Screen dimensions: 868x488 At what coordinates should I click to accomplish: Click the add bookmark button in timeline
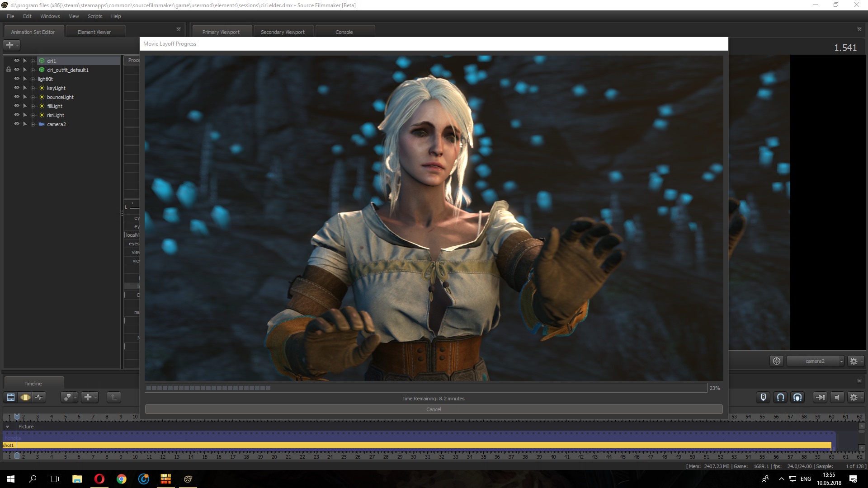tap(67, 397)
